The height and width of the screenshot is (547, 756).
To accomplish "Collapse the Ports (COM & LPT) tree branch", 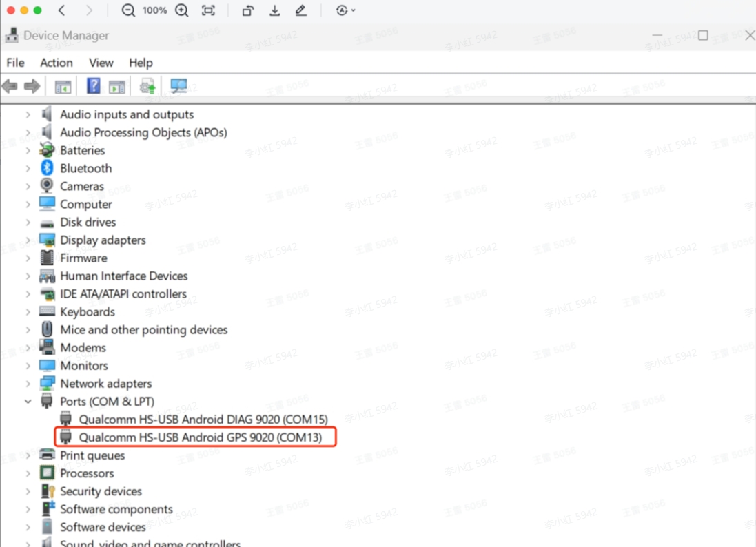I will click(28, 401).
